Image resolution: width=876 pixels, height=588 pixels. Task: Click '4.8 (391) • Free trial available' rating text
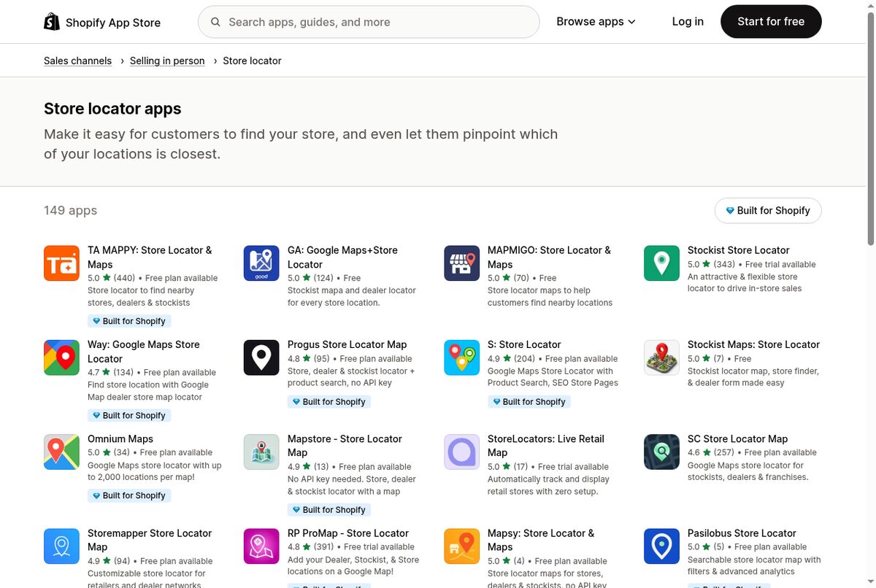[x=351, y=547]
